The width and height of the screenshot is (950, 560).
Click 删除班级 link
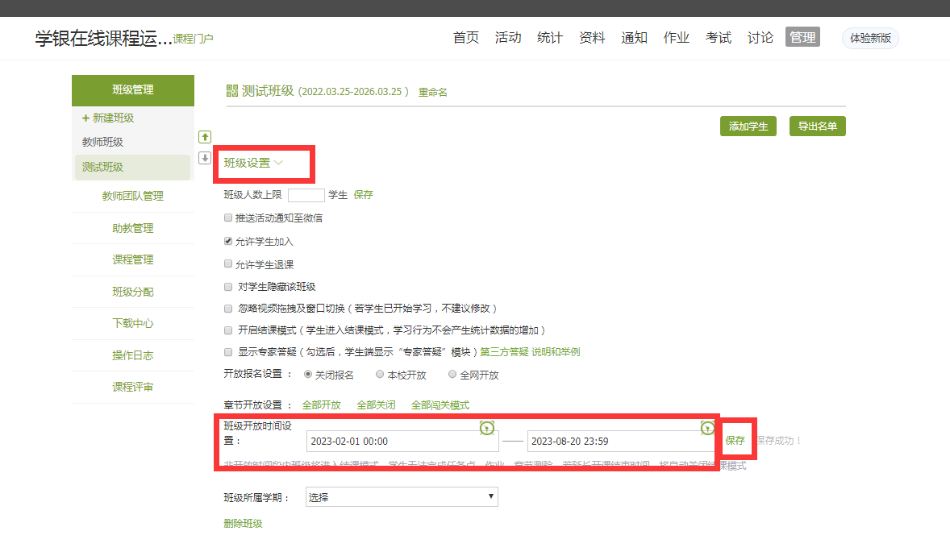[x=243, y=523]
